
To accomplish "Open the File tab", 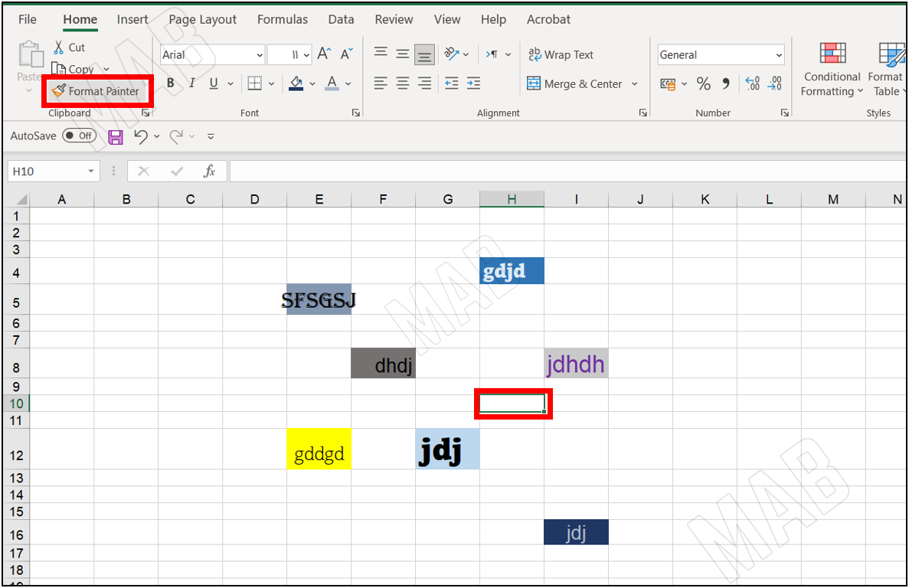I will coord(28,19).
